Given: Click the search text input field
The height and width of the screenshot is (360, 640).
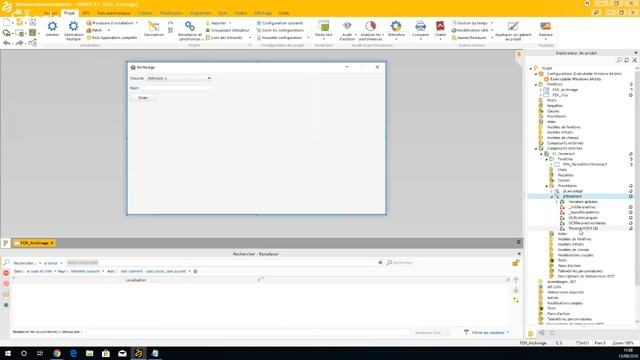Looking at the screenshot, I should [222, 263].
